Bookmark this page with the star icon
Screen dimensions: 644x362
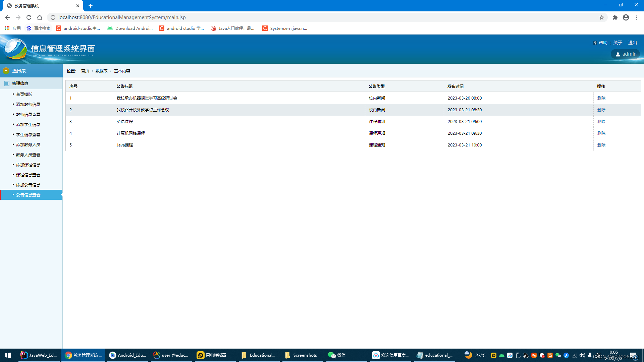[602, 17]
